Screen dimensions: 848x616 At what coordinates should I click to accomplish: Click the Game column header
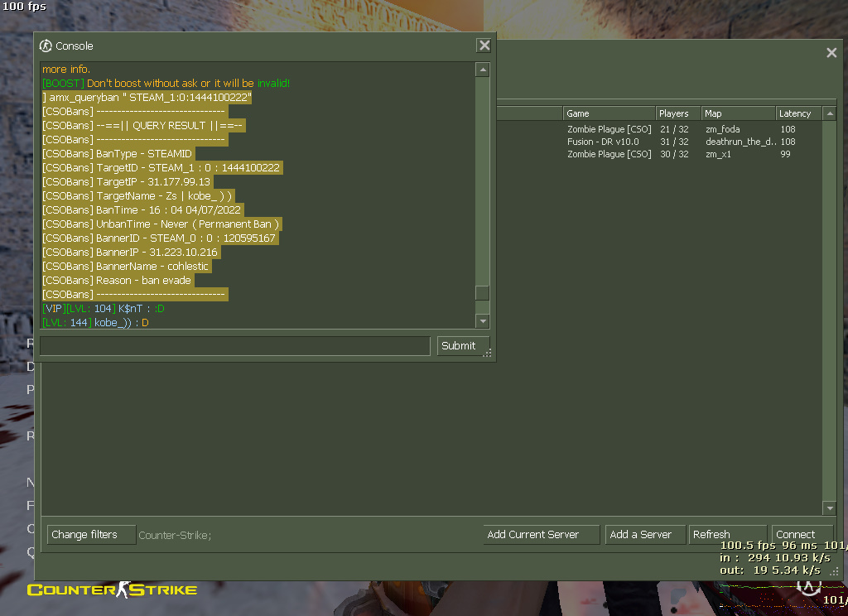click(x=609, y=113)
